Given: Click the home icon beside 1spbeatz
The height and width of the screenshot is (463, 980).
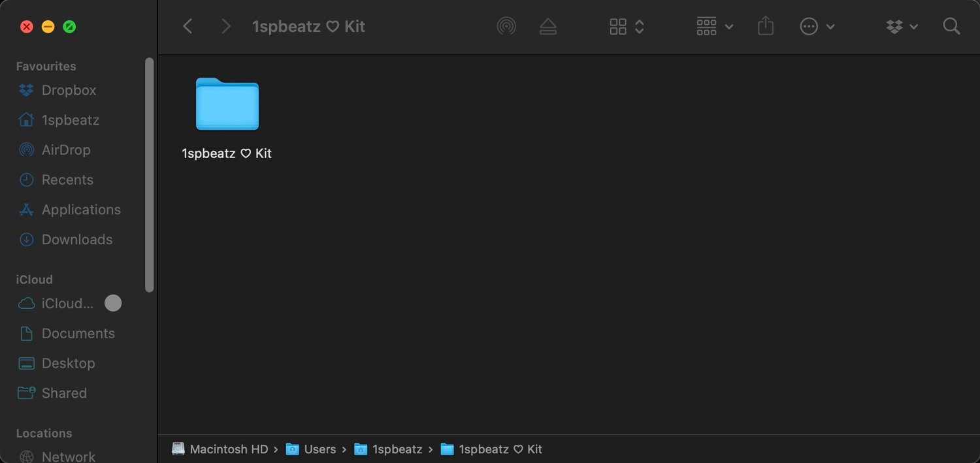Looking at the screenshot, I should pyautogui.click(x=26, y=120).
